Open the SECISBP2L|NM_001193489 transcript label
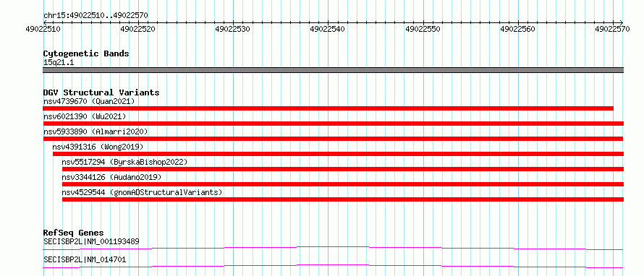Screen dimensions: 644x276 click(91, 241)
